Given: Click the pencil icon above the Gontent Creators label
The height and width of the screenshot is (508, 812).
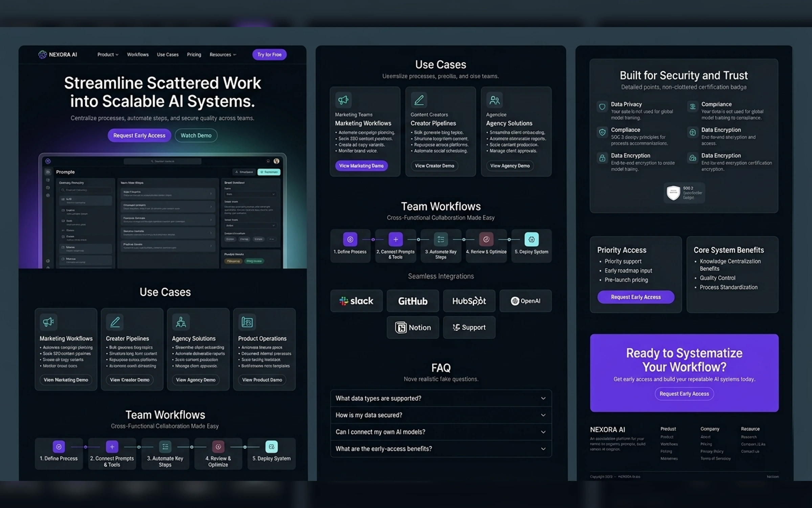Looking at the screenshot, I should [419, 100].
